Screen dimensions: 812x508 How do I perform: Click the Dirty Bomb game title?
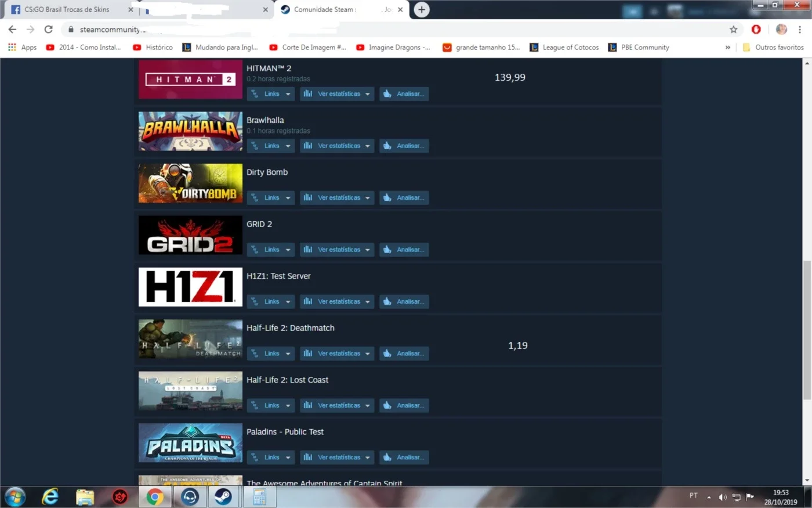[267, 172]
